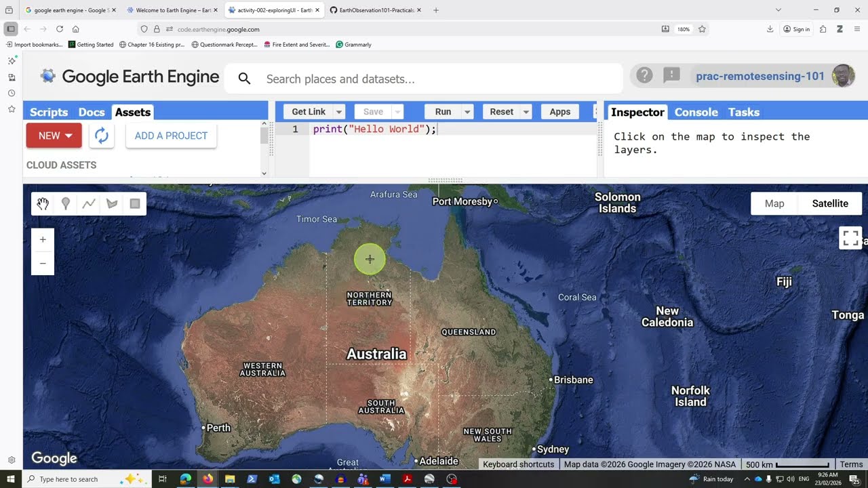
Task: Go to the Firefox home page
Action: point(76,29)
